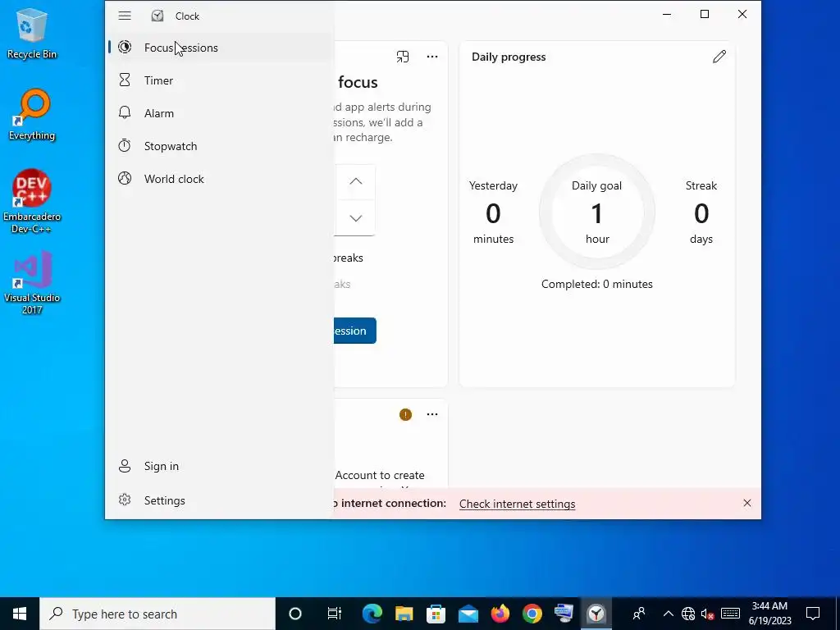840x630 pixels.
Task: Edit the Daily progress goal
Action: 719,57
